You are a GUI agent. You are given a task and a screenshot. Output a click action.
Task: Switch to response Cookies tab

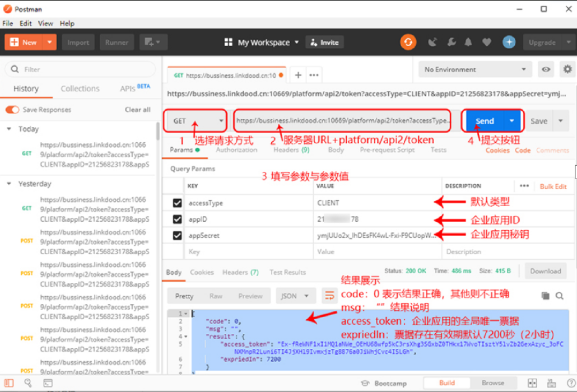pos(202,272)
